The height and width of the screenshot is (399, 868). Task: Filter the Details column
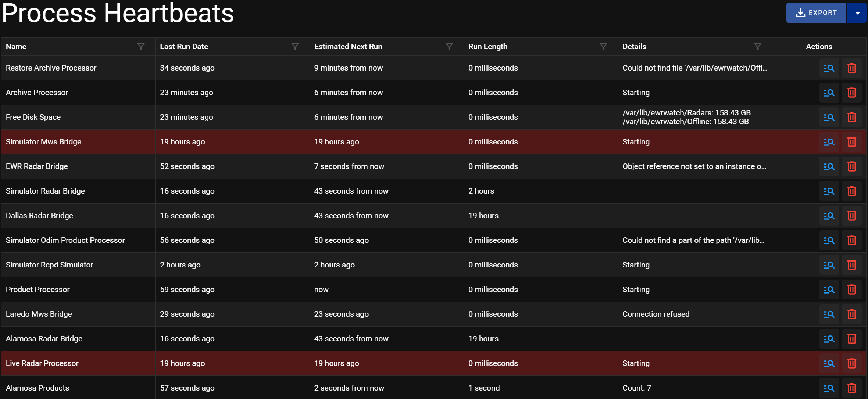click(x=757, y=47)
